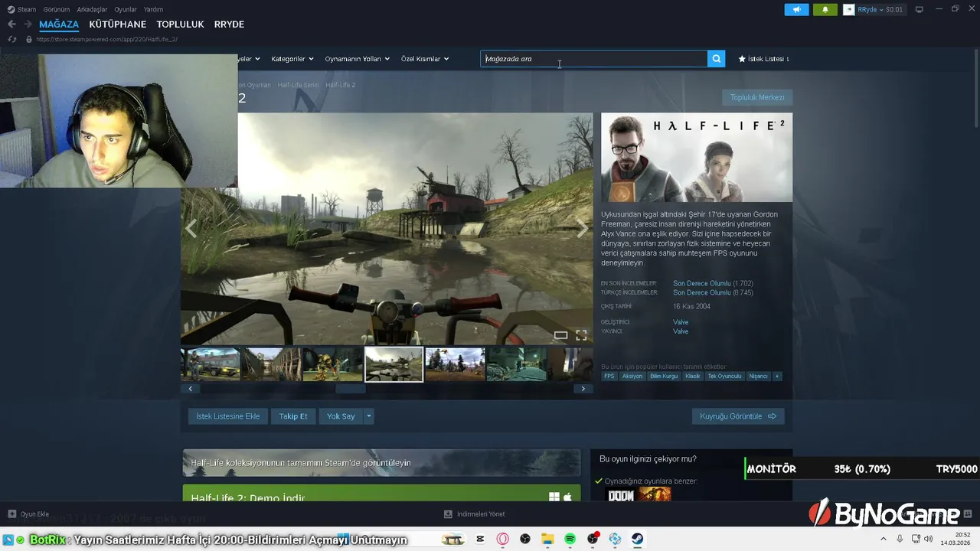Select the yellow robot Dog screenshot thumbnail
The width and height of the screenshot is (980, 551).
pyautogui.click(x=333, y=364)
